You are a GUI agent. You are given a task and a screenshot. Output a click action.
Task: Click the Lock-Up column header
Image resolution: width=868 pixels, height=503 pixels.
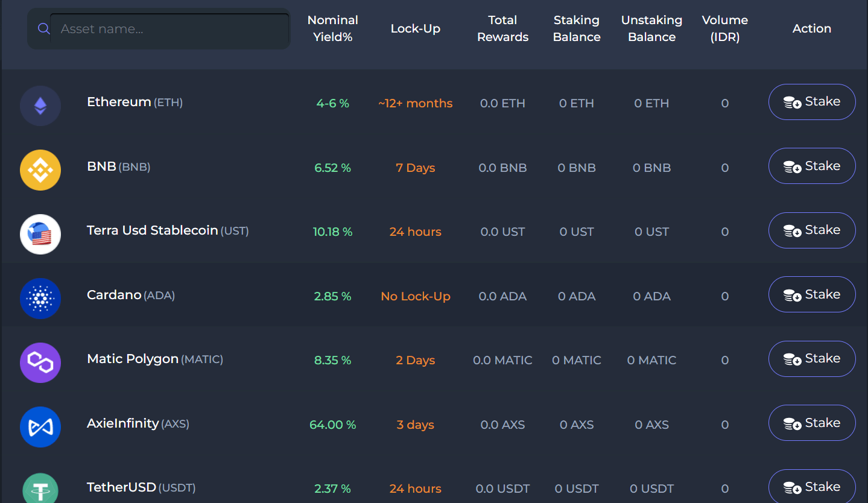click(416, 28)
